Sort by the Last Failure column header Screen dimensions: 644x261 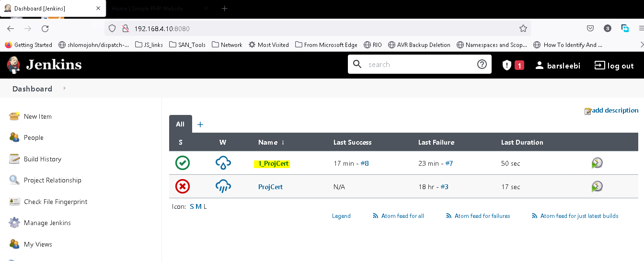tap(436, 142)
